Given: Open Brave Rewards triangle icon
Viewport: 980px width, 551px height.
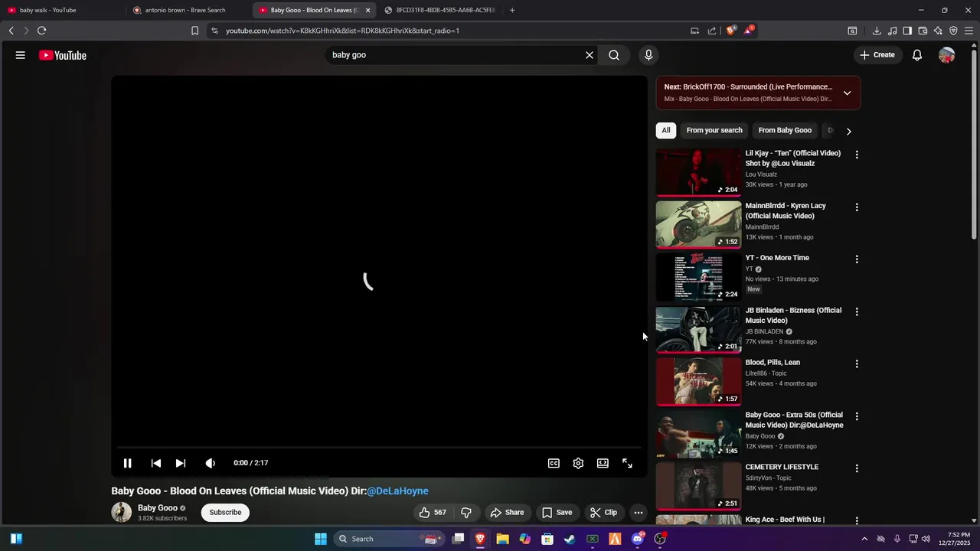Looking at the screenshot, I should coord(748,31).
